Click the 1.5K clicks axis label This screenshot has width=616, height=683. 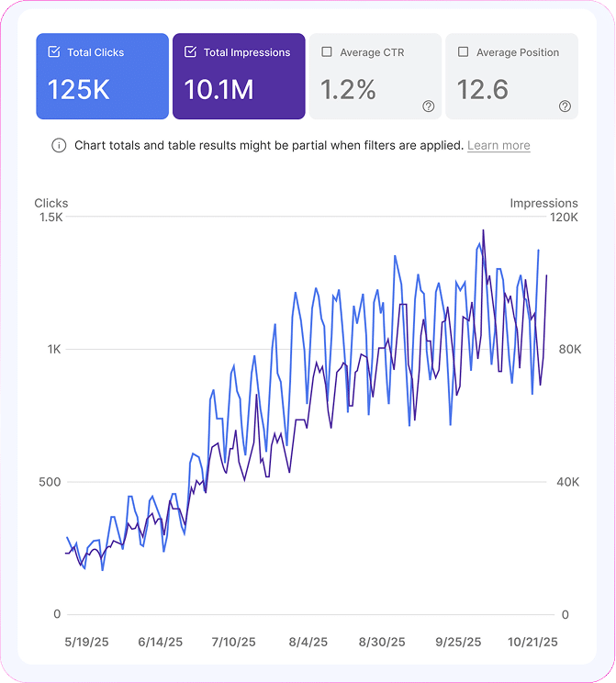[50, 218]
